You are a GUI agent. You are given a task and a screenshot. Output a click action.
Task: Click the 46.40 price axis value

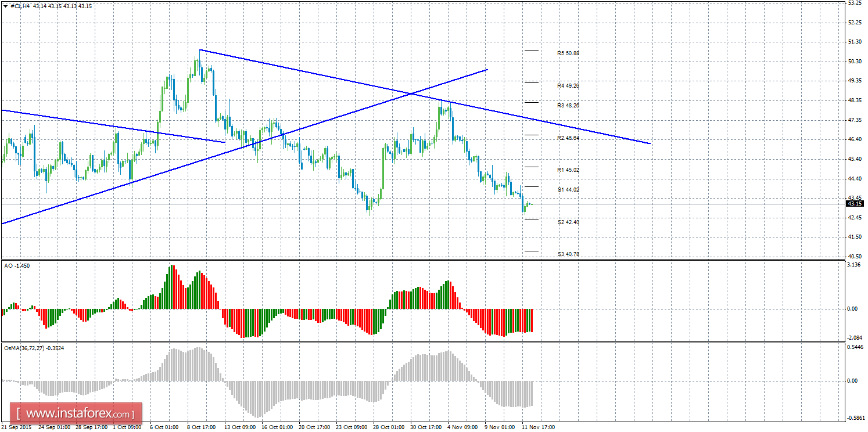tap(854, 139)
